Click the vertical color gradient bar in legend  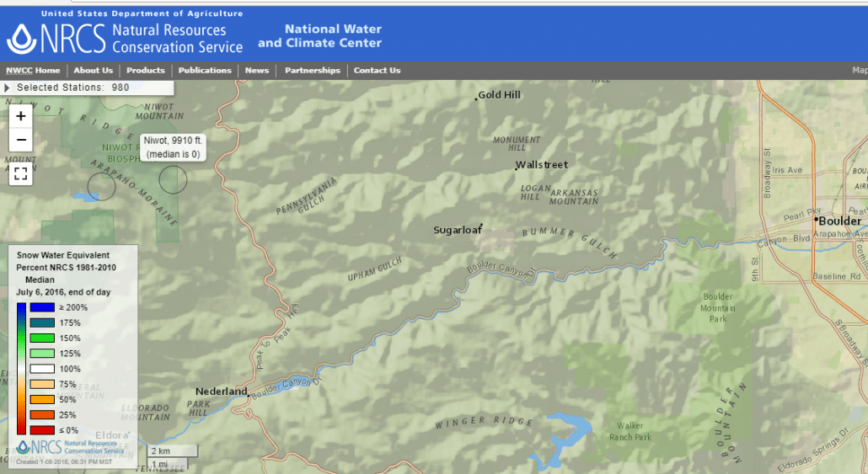click(x=21, y=369)
